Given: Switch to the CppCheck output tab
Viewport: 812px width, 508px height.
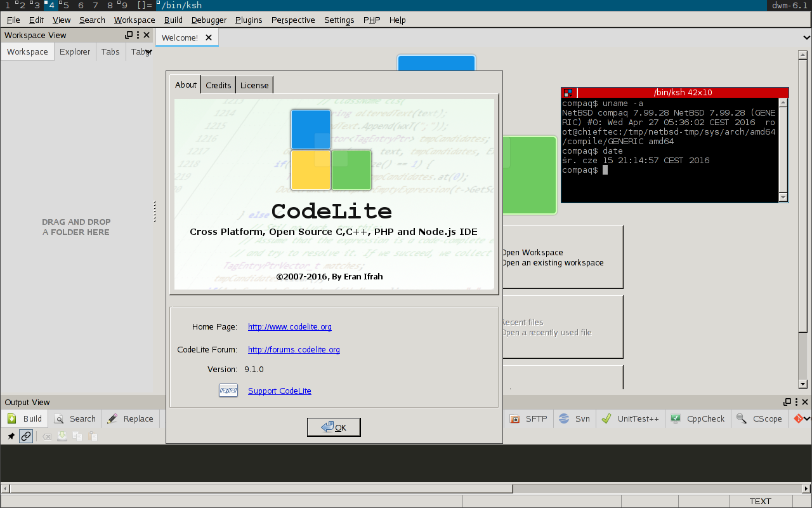Looking at the screenshot, I should 697,418.
